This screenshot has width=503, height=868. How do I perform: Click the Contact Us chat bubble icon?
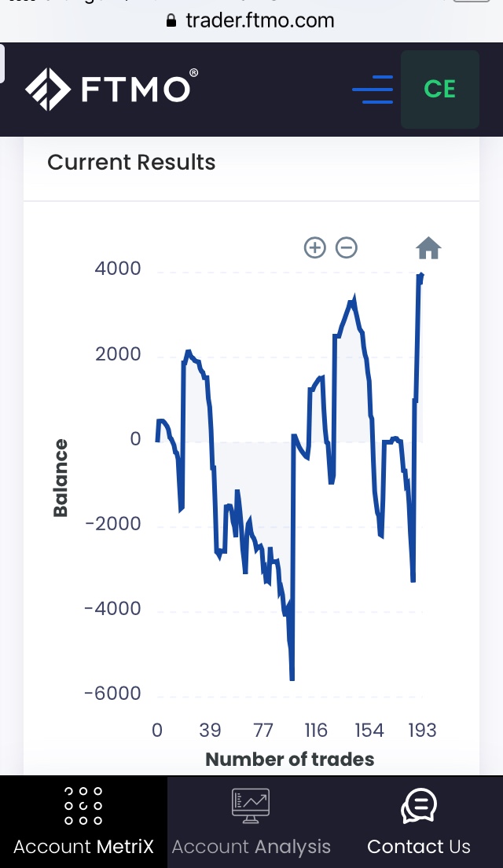418,806
